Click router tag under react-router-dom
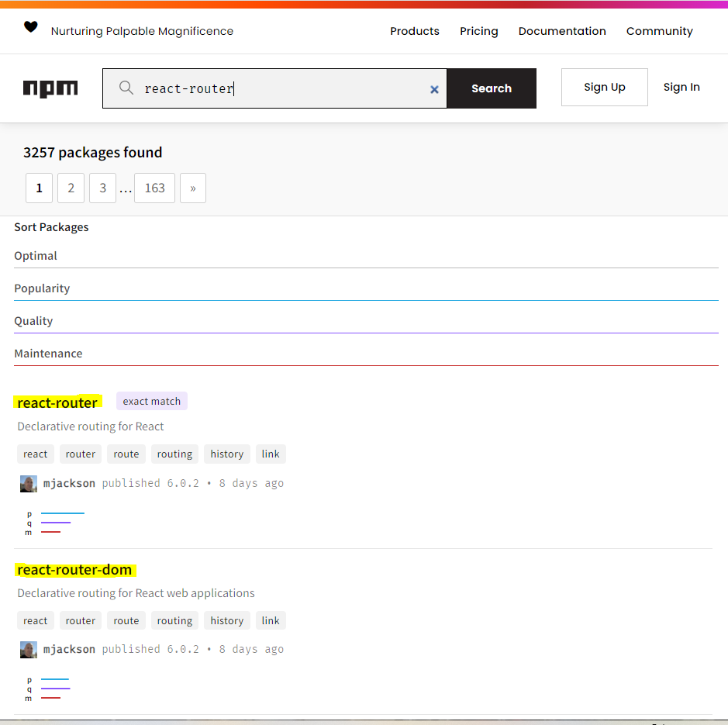Viewport: 728px width, 725px height. 81,620
